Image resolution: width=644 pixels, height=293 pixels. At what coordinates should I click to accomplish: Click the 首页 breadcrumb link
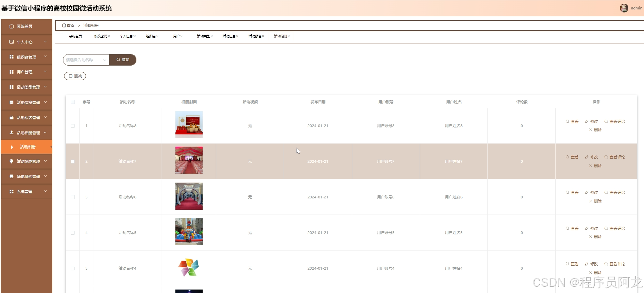68,25
